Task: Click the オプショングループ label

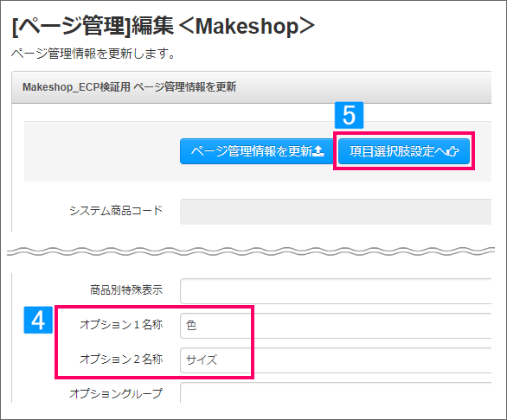Action: tap(116, 393)
